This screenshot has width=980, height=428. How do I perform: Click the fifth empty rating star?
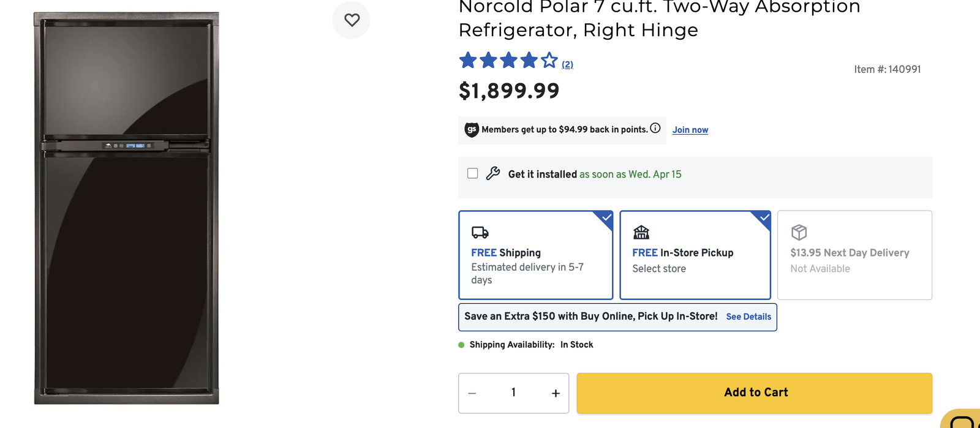point(549,61)
